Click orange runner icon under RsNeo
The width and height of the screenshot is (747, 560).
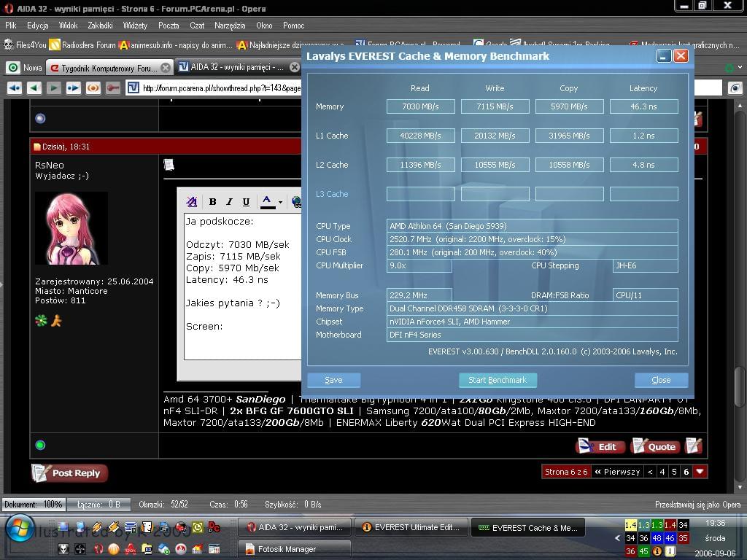[56, 321]
